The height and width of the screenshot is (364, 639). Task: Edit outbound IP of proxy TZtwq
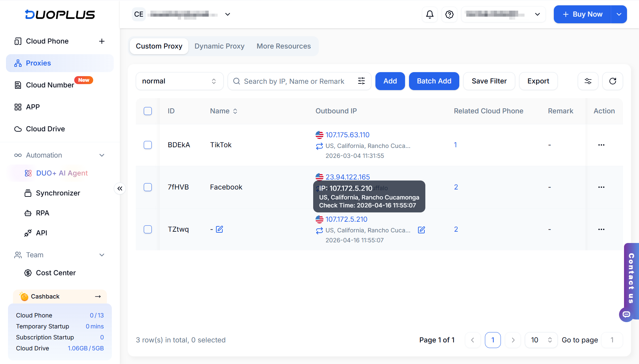tap(421, 230)
